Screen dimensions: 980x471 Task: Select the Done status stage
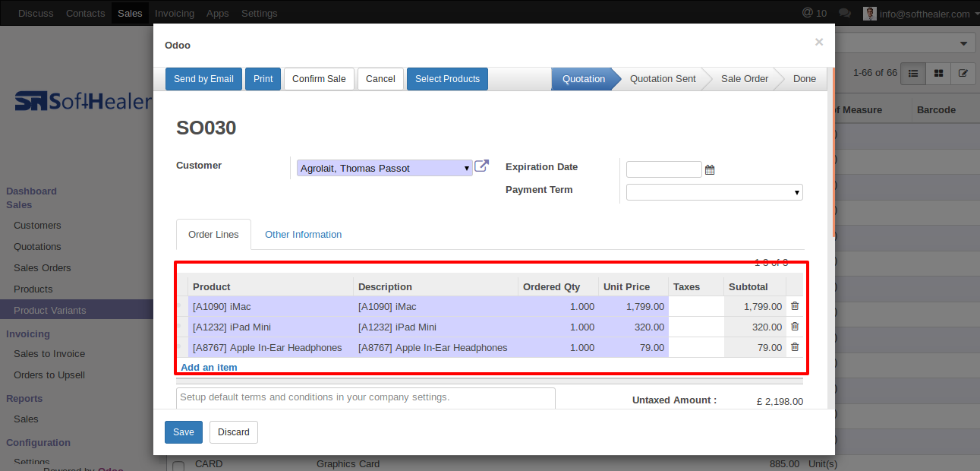(x=805, y=79)
